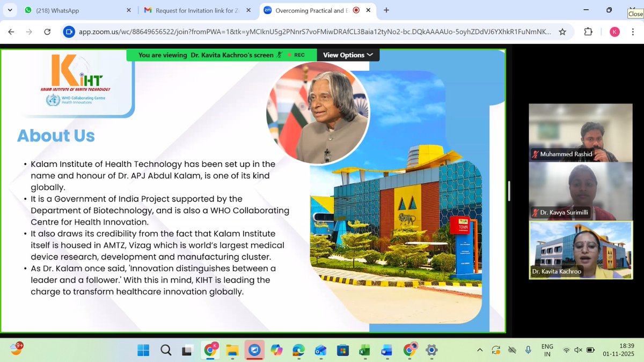
Task: Open a new browser tab
Action: click(x=386, y=10)
